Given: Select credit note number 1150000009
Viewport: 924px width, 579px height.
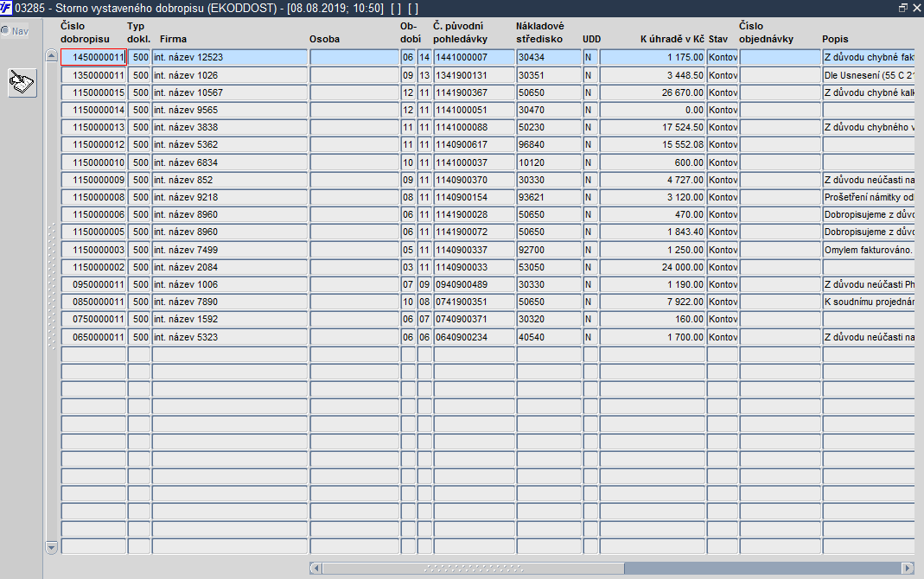Looking at the screenshot, I should tap(93, 180).
